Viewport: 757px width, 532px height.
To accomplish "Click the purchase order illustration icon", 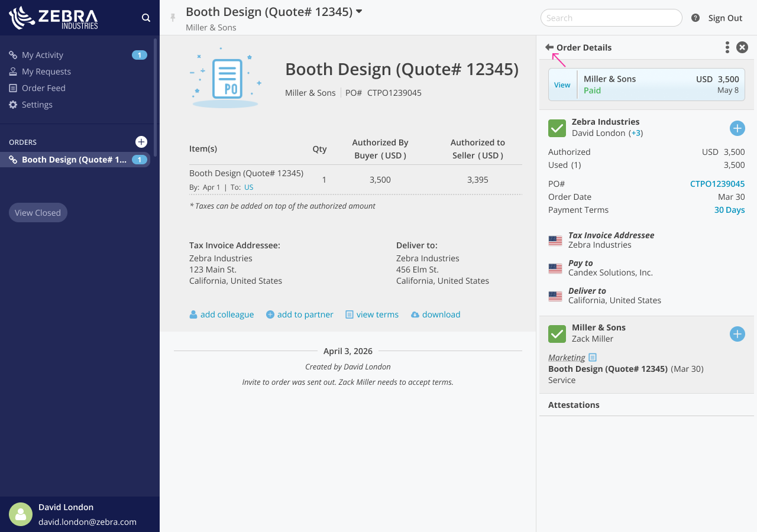I will tap(225, 77).
